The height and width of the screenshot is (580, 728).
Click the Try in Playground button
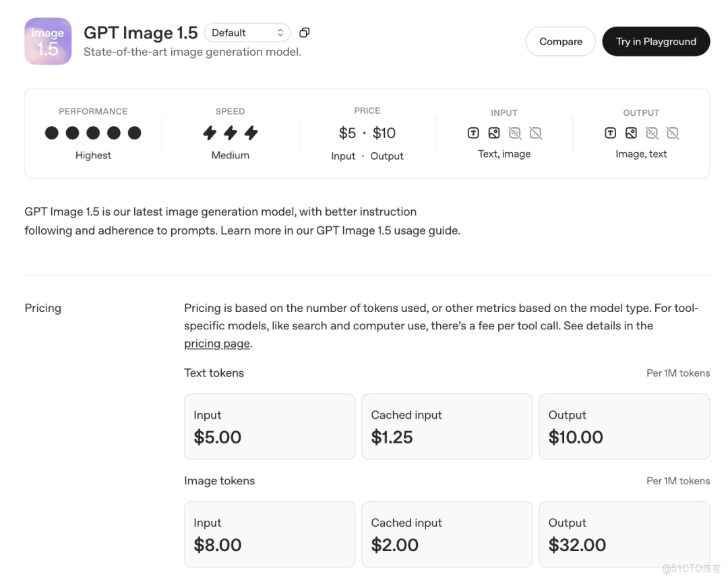click(x=655, y=41)
